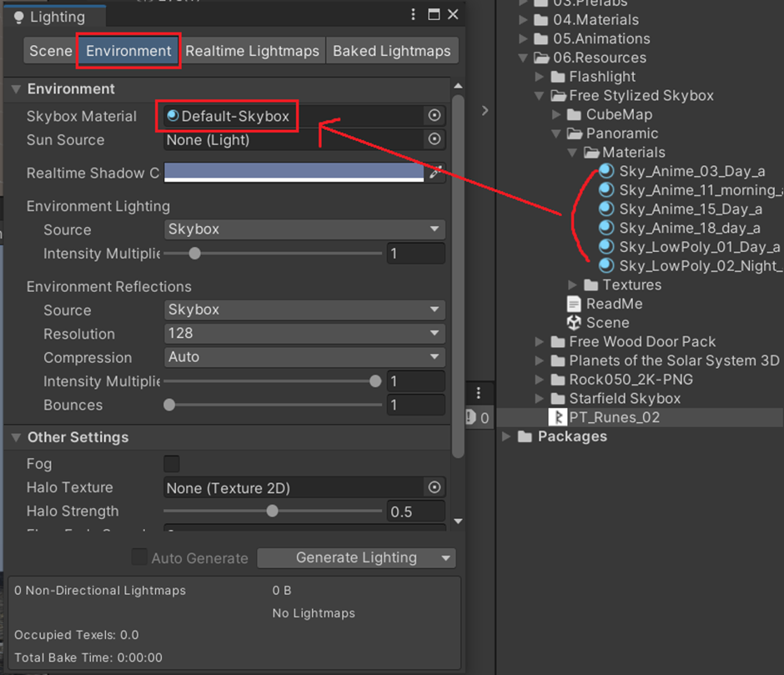Open Skybox Material object picker

click(x=434, y=116)
